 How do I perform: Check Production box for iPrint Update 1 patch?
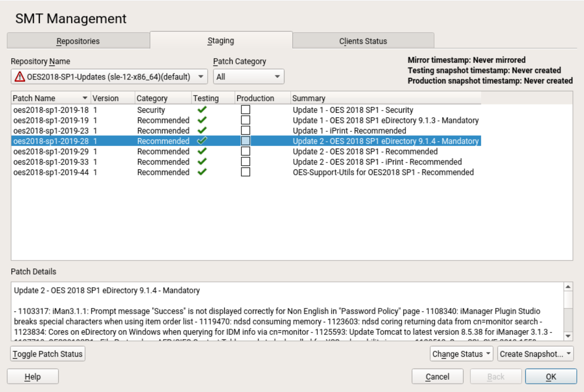pos(246,130)
